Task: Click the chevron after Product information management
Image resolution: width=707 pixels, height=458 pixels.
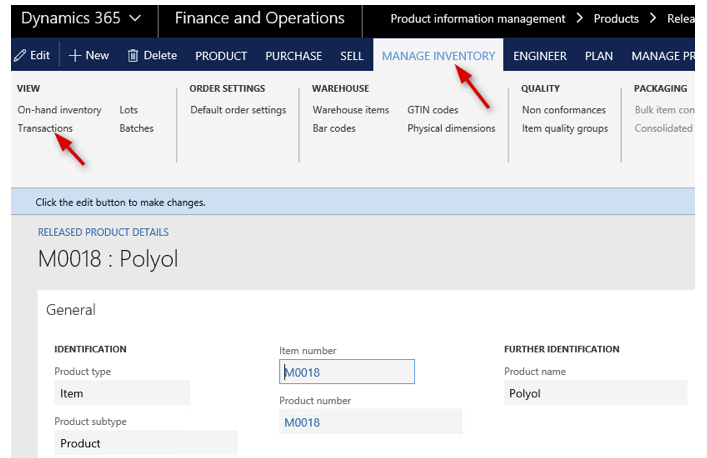Action: pos(579,18)
